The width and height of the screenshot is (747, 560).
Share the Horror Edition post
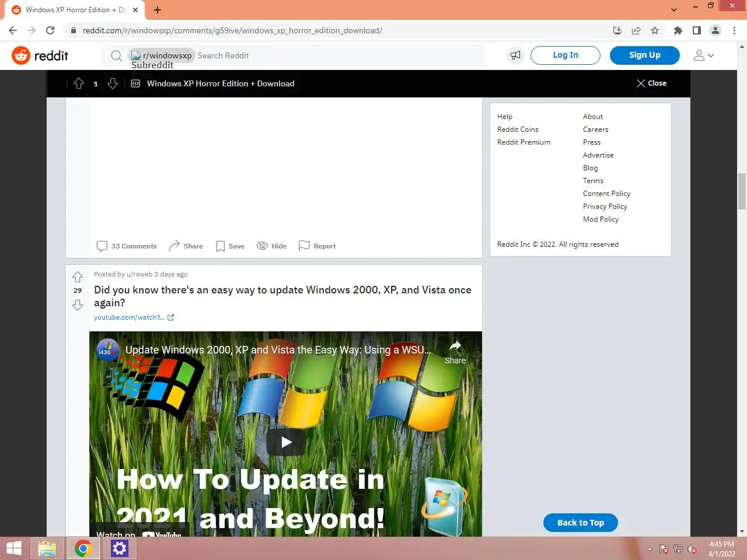(186, 246)
